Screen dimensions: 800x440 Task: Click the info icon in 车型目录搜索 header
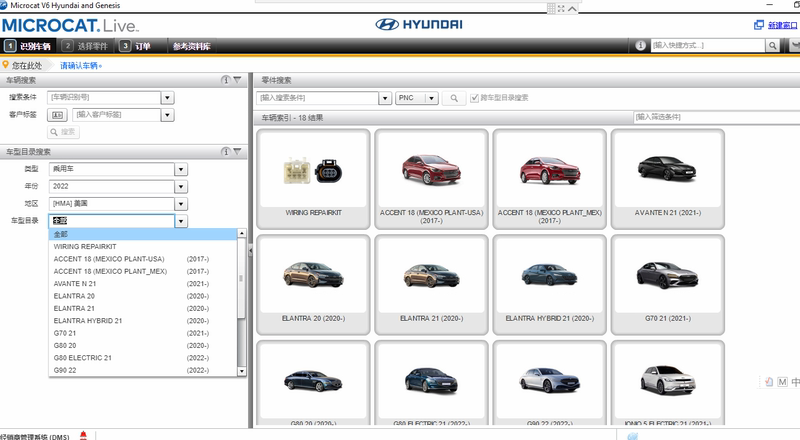(x=226, y=152)
